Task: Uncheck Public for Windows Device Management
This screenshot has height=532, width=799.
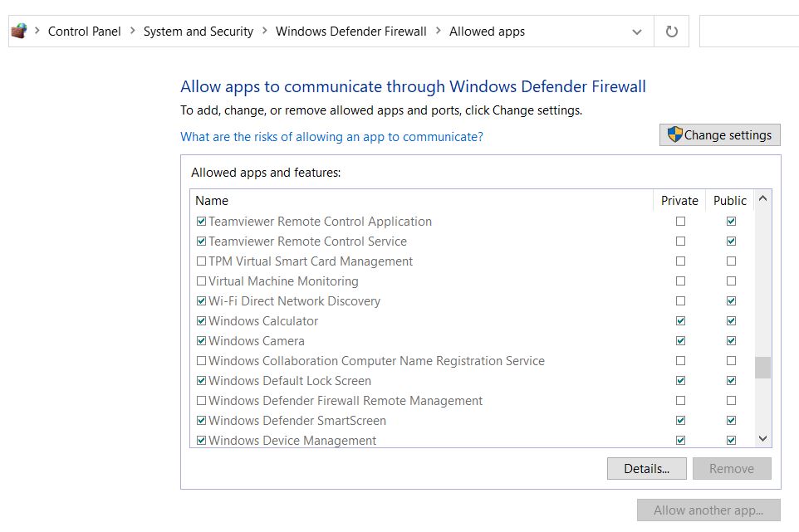Action: pos(731,441)
